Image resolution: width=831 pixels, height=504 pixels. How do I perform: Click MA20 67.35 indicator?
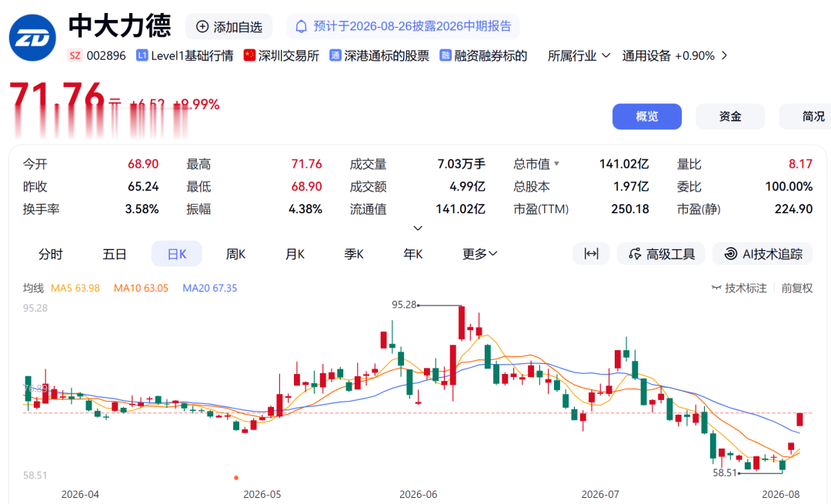(x=210, y=289)
